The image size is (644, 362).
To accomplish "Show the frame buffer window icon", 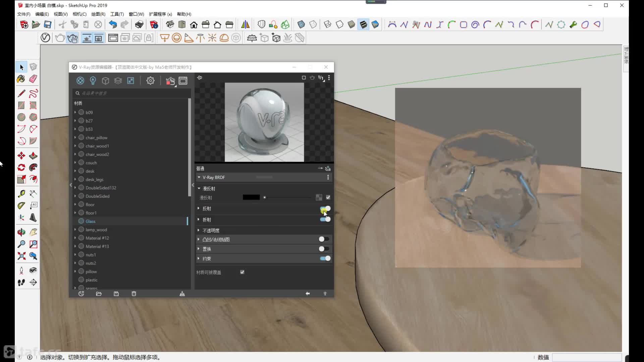I will tap(183, 81).
